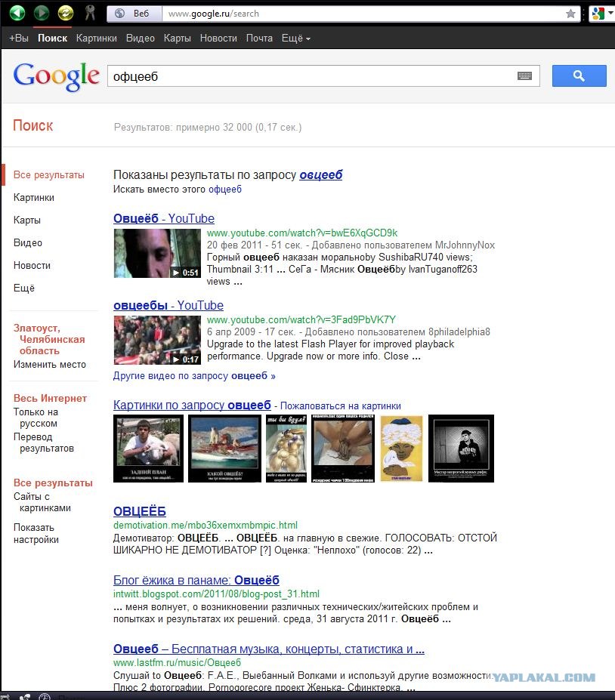Click the blue magnifier search button

coord(579,76)
